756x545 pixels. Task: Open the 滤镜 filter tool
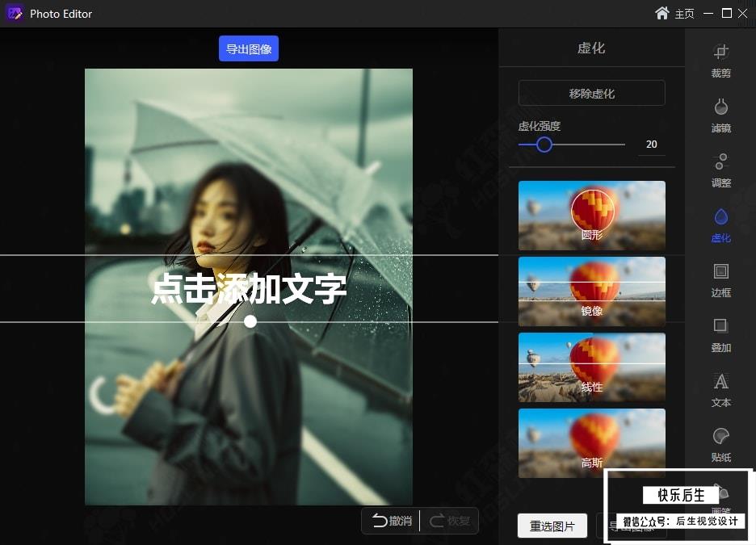[720, 115]
